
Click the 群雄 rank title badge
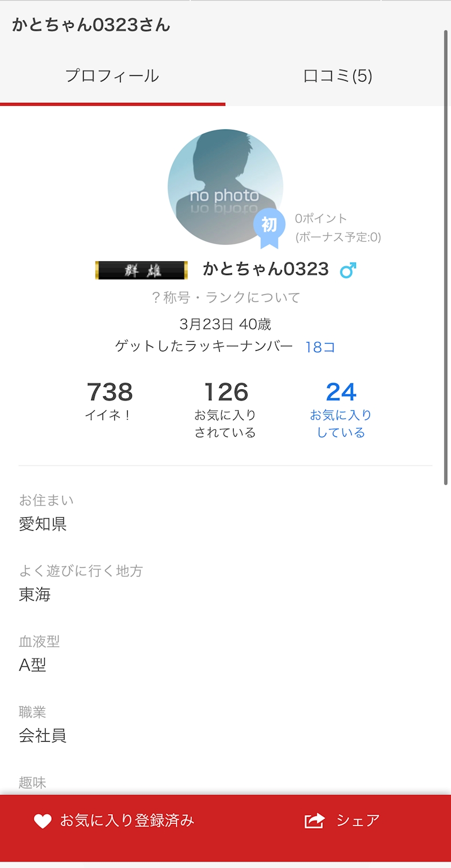(141, 270)
